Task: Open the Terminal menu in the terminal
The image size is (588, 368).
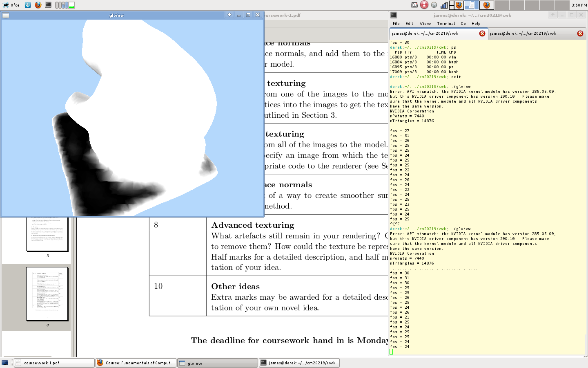Action: pos(446,24)
